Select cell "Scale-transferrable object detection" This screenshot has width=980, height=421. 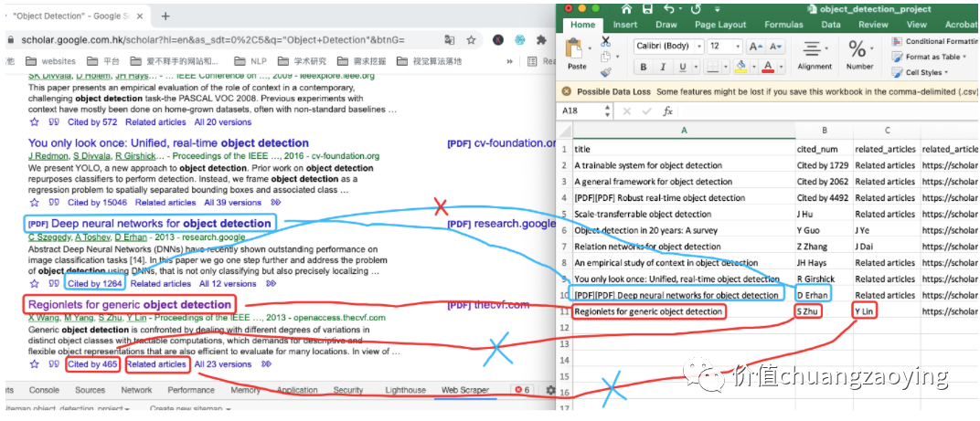685,214
